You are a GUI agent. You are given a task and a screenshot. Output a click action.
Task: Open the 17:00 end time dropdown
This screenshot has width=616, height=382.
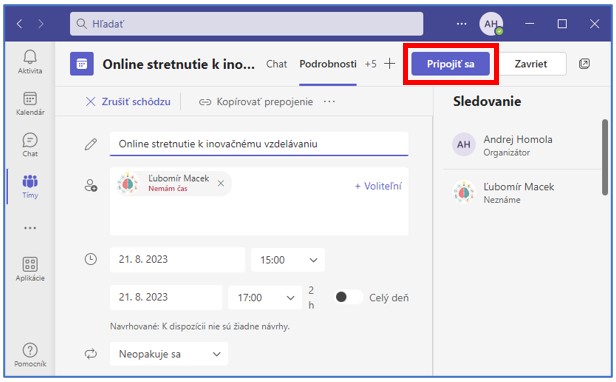(265, 298)
